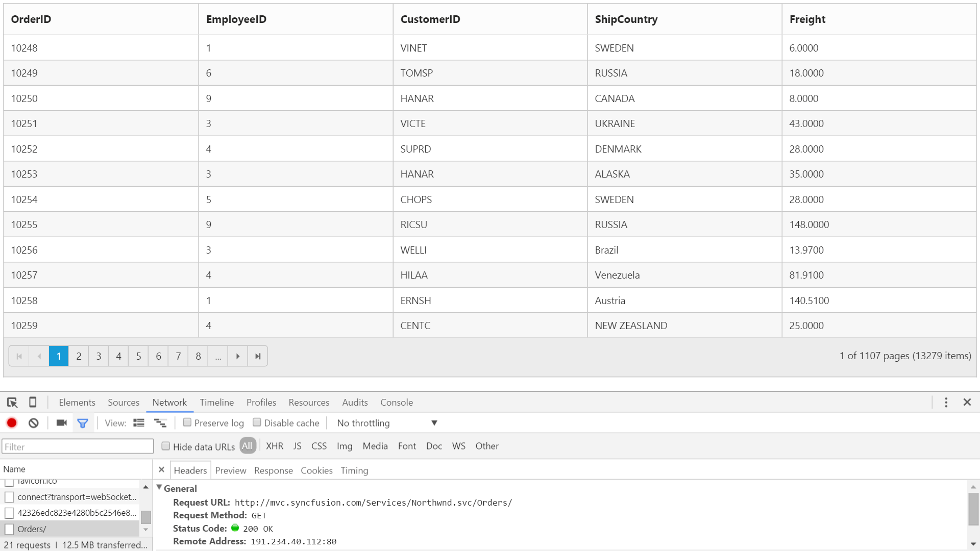The height and width of the screenshot is (551, 980).
Task: Open the No throttling dropdown
Action: point(385,422)
